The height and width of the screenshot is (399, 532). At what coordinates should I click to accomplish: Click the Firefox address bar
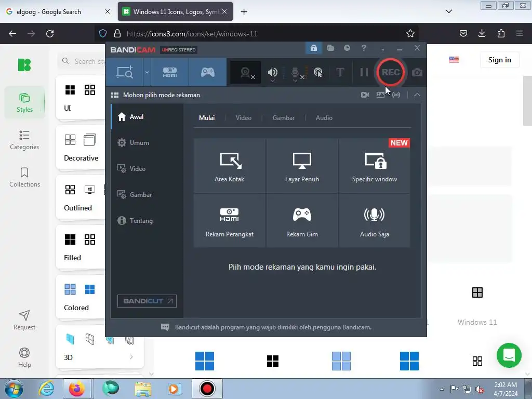(258, 34)
